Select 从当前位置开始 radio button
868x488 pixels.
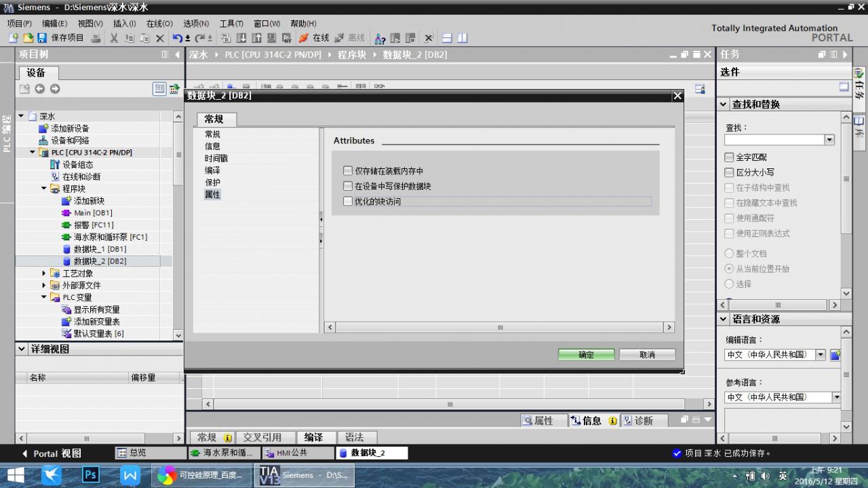pyautogui.click(x=729, y=269)
